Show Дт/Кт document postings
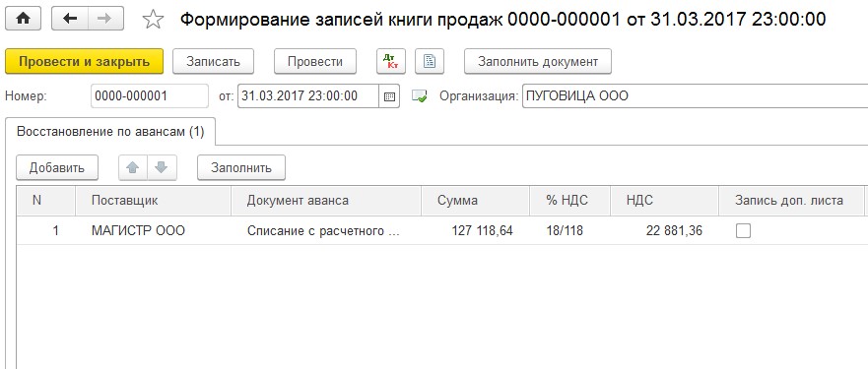Image resolution: width=868 pixels, height=369 pixels. pyautogui.click(x=391, y=61)
